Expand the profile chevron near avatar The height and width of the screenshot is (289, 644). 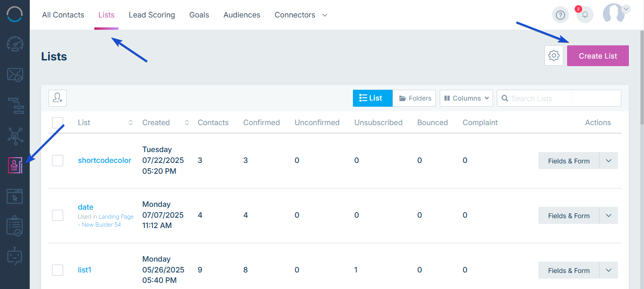coord(626,8)
